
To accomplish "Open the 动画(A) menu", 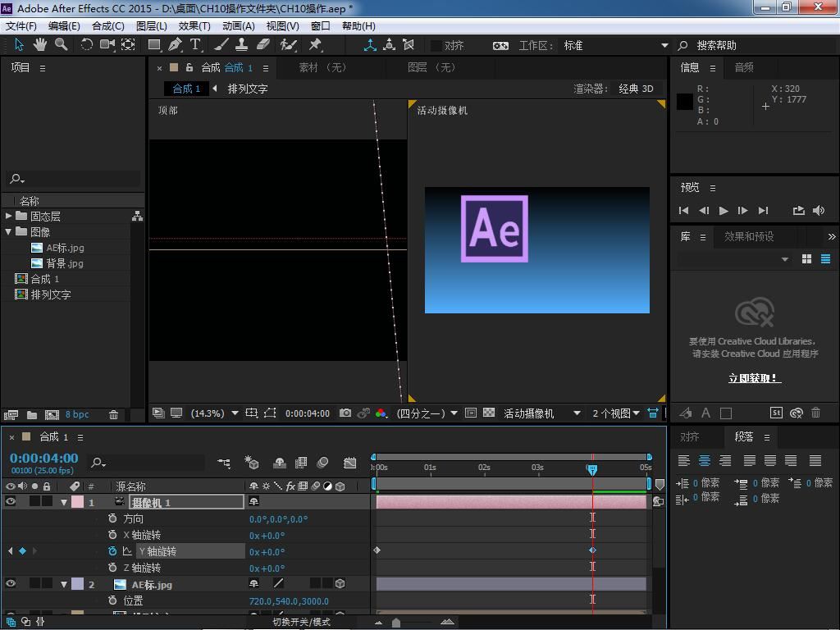I will [239, 25].
